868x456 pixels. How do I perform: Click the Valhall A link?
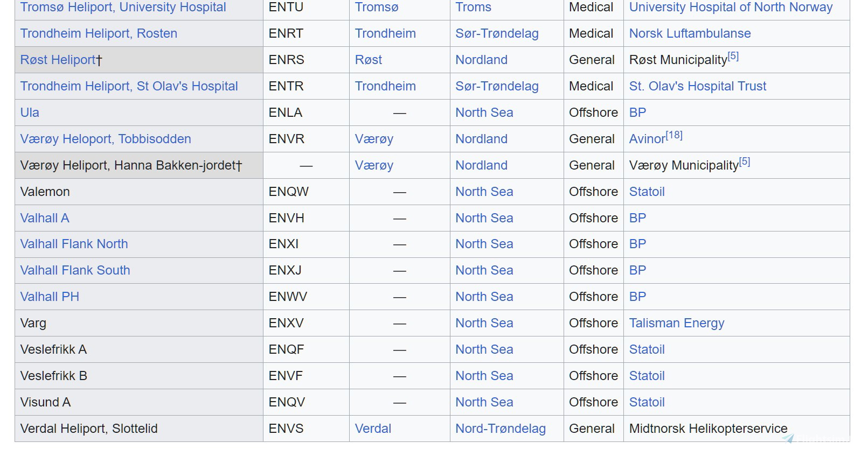45,218
